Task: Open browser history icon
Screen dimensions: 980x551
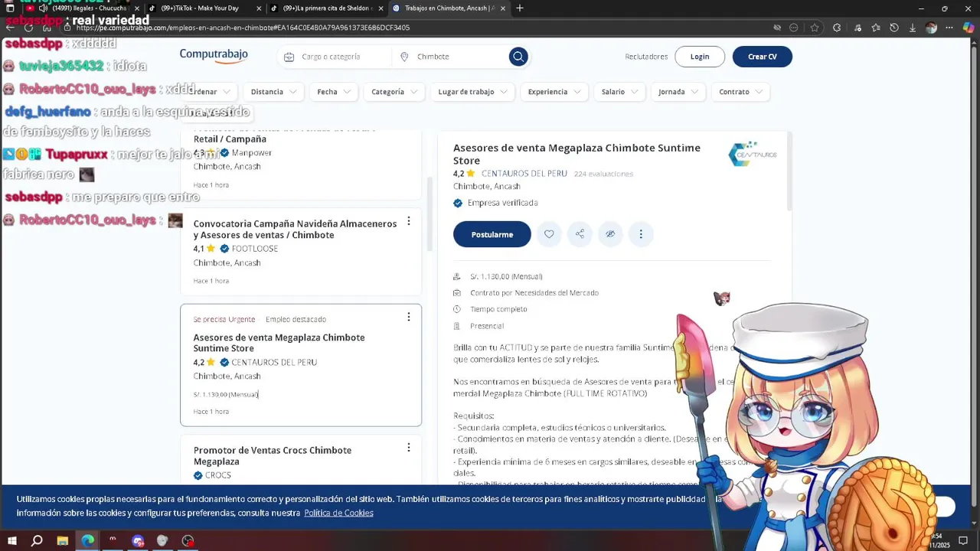Action: (x=893, y=28)
